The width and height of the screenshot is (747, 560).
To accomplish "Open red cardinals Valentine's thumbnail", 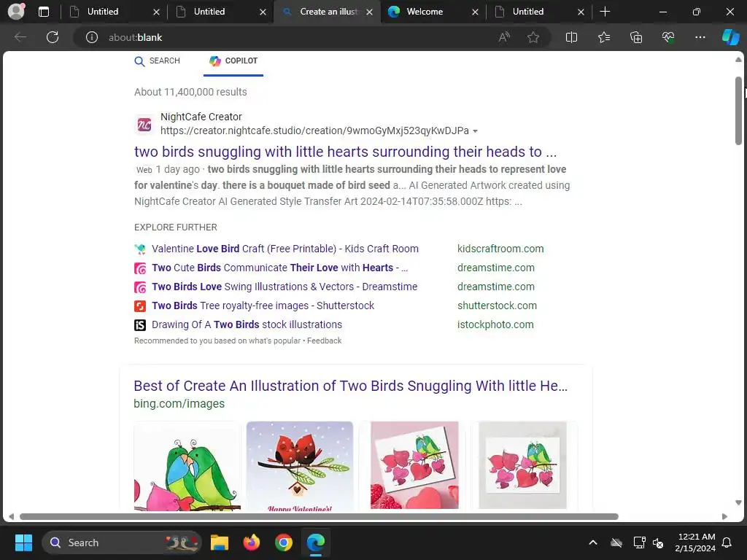I will pos(300,466).
